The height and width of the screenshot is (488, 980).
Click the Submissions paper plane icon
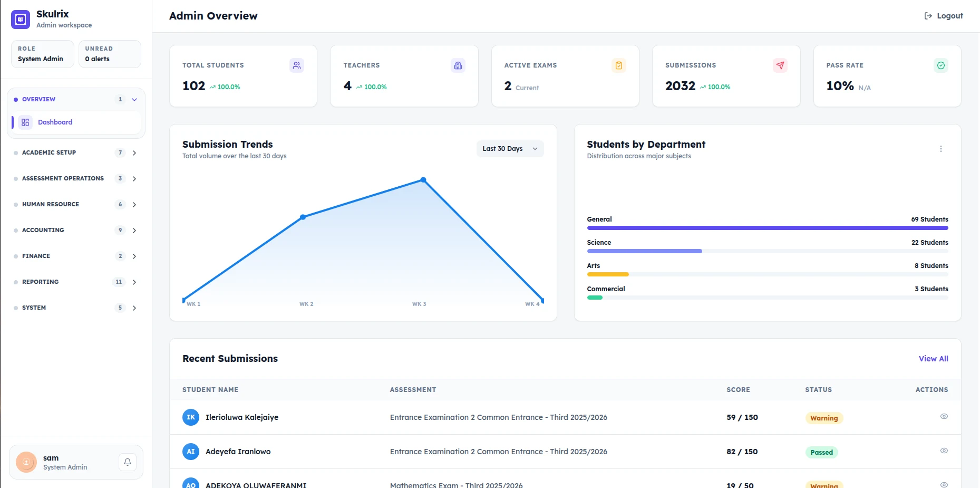coord(780,65)
